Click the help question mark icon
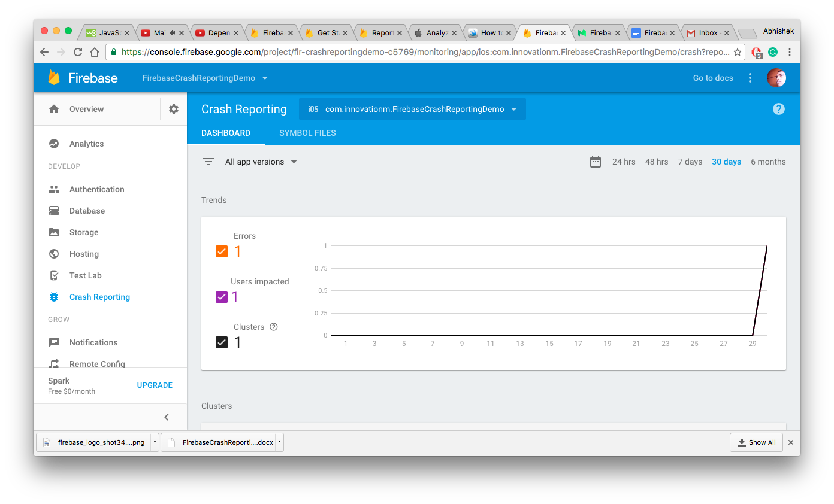Image resolution: width=834 pixels, height=504 pixels. (x=778, y=109)
